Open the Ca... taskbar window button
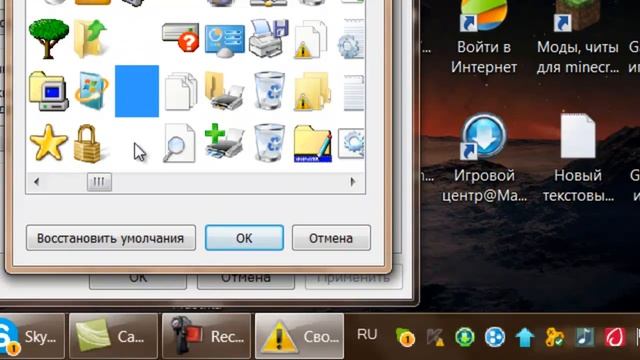640x360 pixels. 113,336
